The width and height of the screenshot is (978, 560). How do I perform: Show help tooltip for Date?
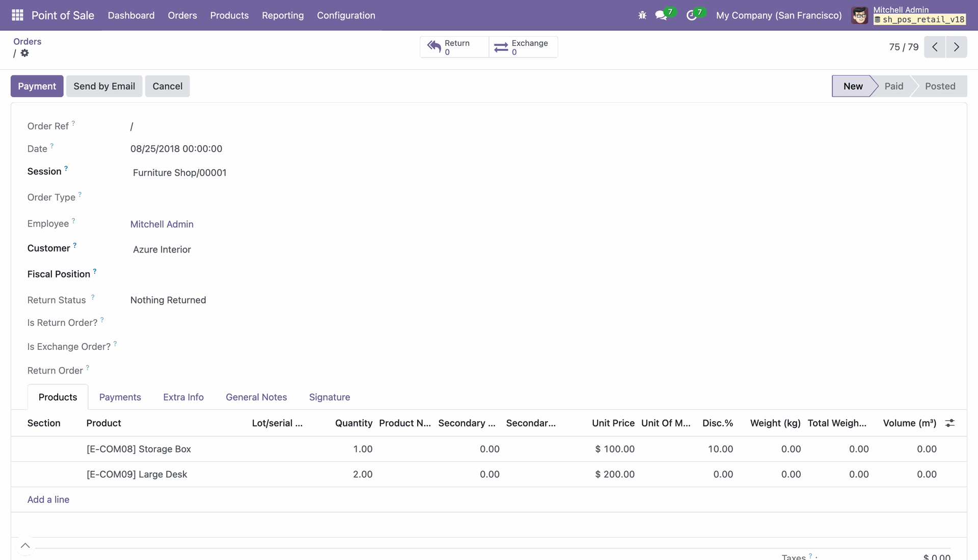click(x=52, y=146)
